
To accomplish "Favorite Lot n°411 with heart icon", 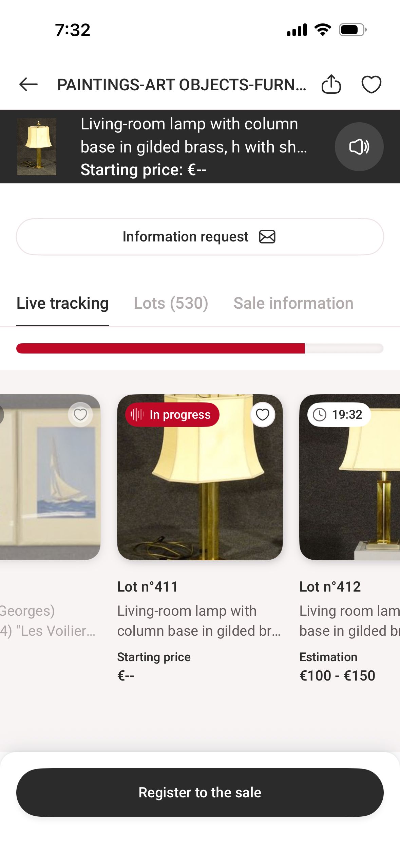I will (262, 414).
